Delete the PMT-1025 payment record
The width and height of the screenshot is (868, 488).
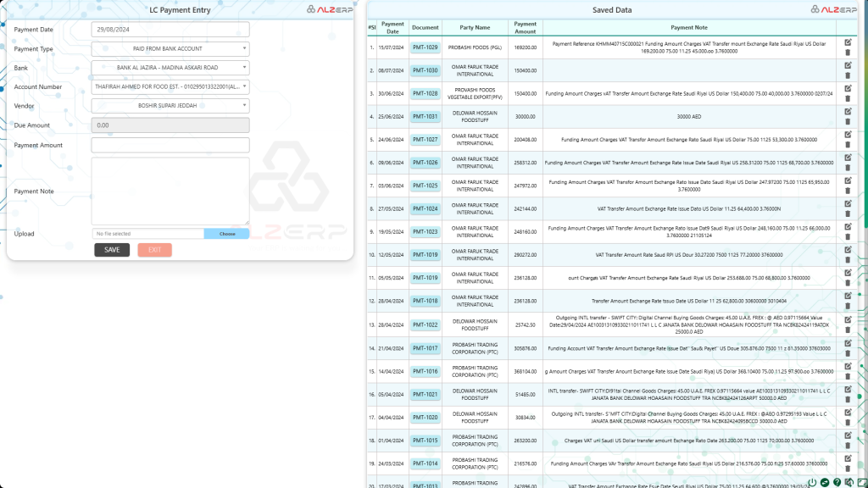tap(848, 191)
